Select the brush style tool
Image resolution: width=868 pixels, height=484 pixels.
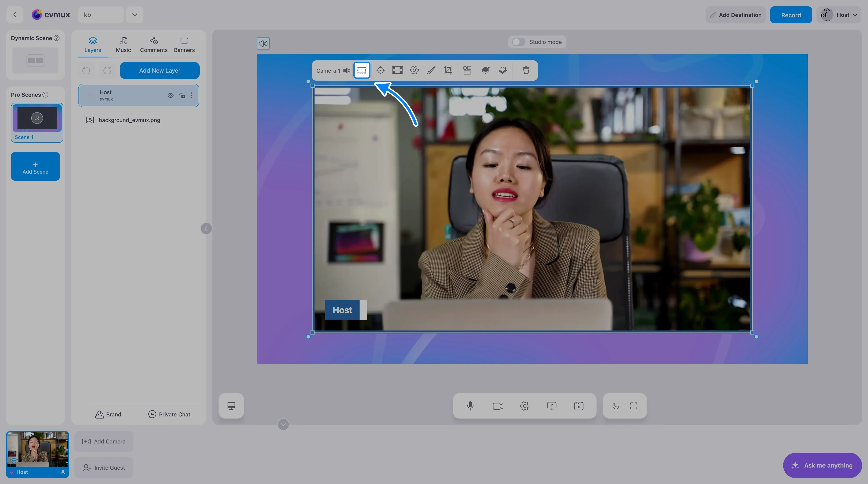coord(431,70)
